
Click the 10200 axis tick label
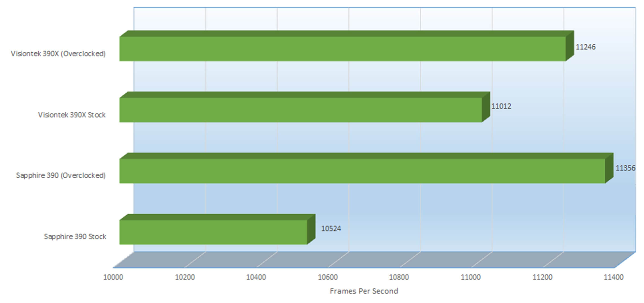point(185,277)
